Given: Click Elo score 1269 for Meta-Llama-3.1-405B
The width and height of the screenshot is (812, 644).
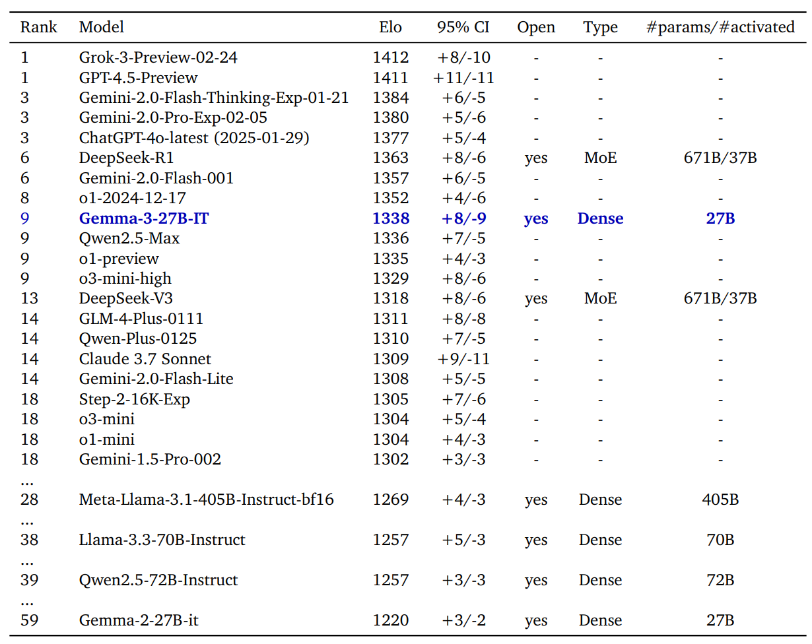Looking at the screenshot, I should click(x=391, y=500).
